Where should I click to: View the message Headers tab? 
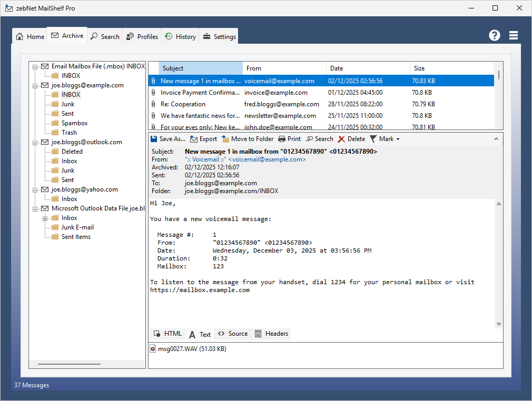click(271, 334)
